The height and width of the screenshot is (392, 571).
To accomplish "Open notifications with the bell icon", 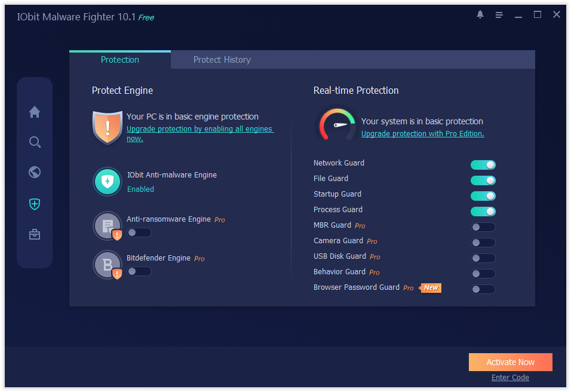I will [480, 14].
